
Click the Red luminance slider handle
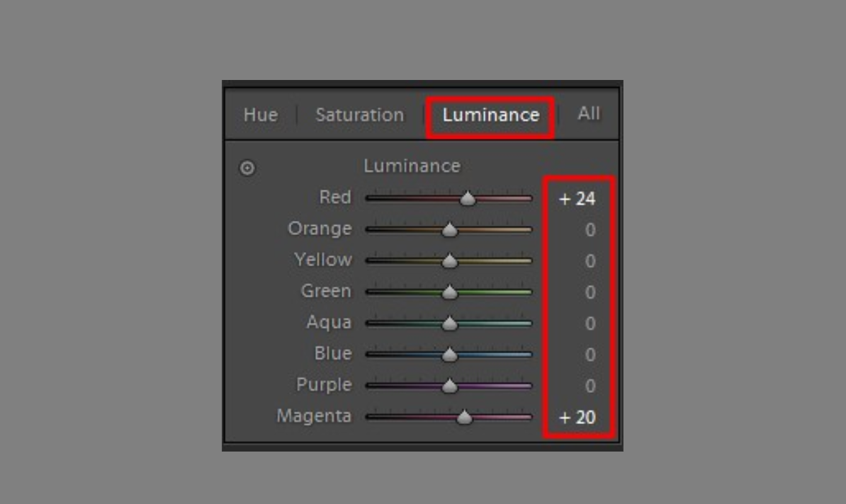coord(468,199)
